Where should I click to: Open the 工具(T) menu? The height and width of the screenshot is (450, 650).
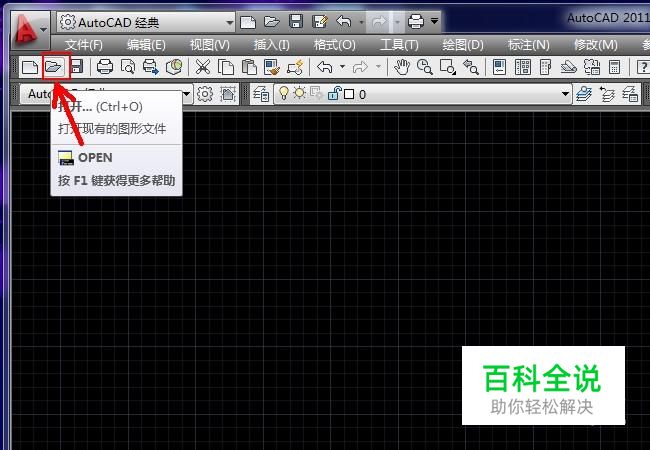[399, 44]
